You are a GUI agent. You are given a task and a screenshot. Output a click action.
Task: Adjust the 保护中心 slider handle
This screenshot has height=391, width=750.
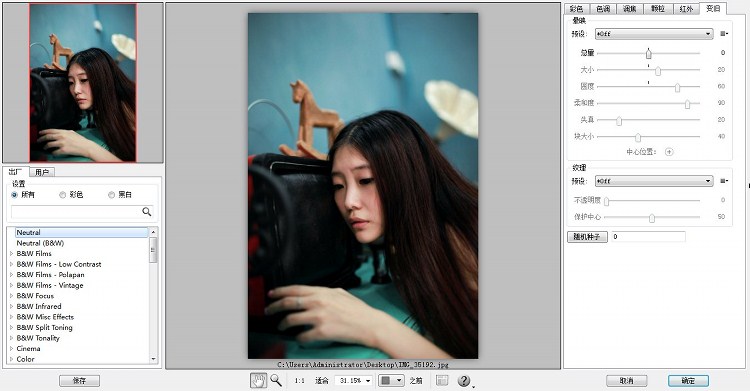click(651, 218)
